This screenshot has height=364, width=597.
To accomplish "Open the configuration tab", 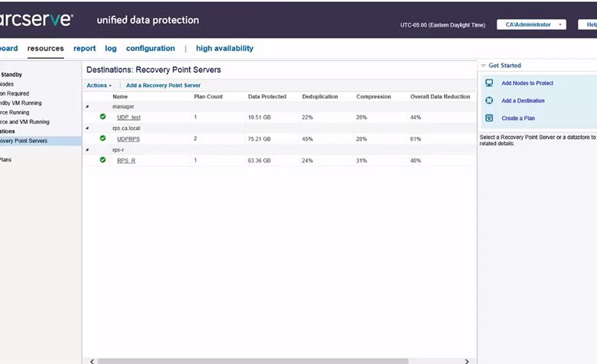I will pos(150,48).
